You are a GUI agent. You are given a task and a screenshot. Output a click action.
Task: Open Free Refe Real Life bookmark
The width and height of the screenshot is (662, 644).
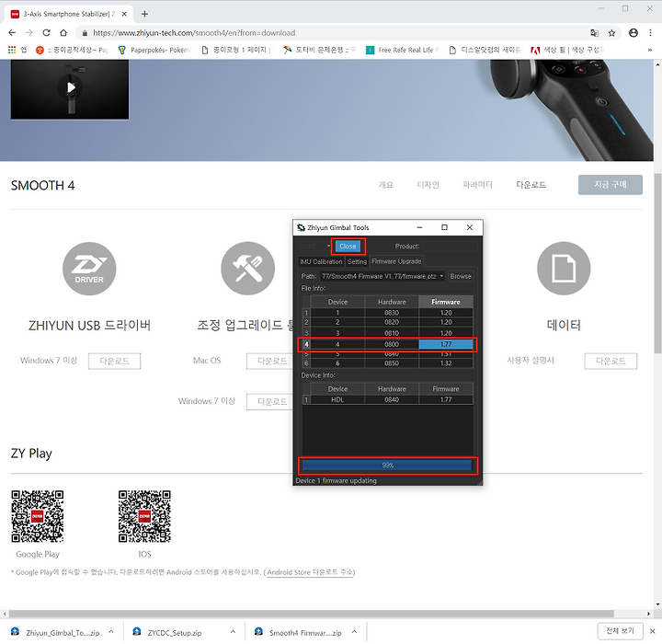pyautogui.click(x=402, y=50)
